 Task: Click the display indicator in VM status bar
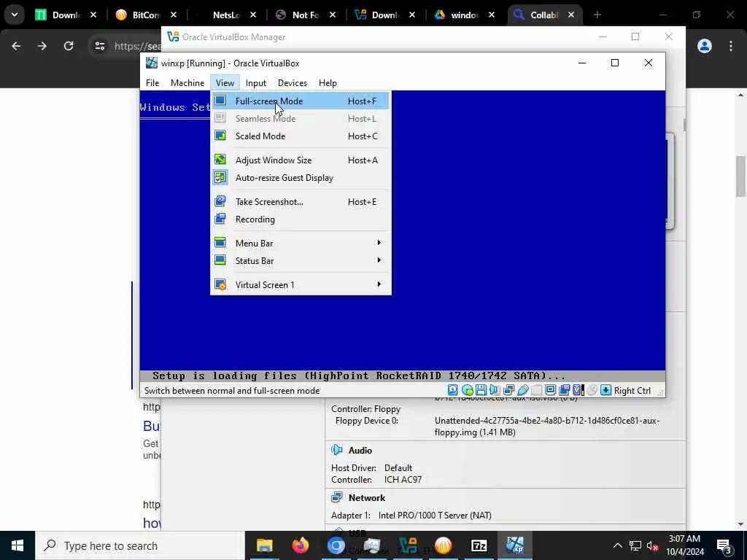point(550,391)
